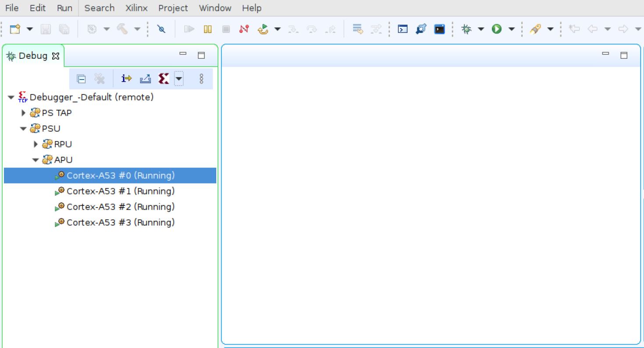
Task: Click the console prompt toolbar icon
Action: [x=403, y=29]
